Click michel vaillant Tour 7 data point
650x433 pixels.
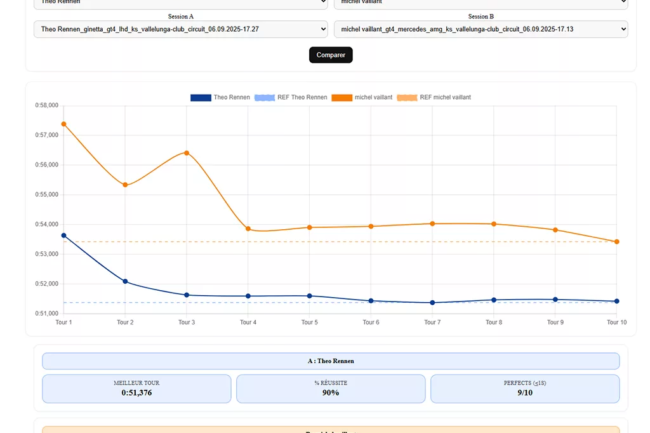pos(432,224)
